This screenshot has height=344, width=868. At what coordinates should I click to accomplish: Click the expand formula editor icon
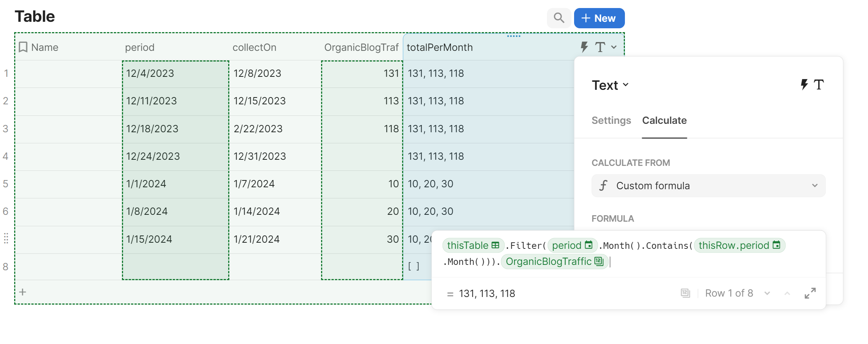(x=810, y=293)
